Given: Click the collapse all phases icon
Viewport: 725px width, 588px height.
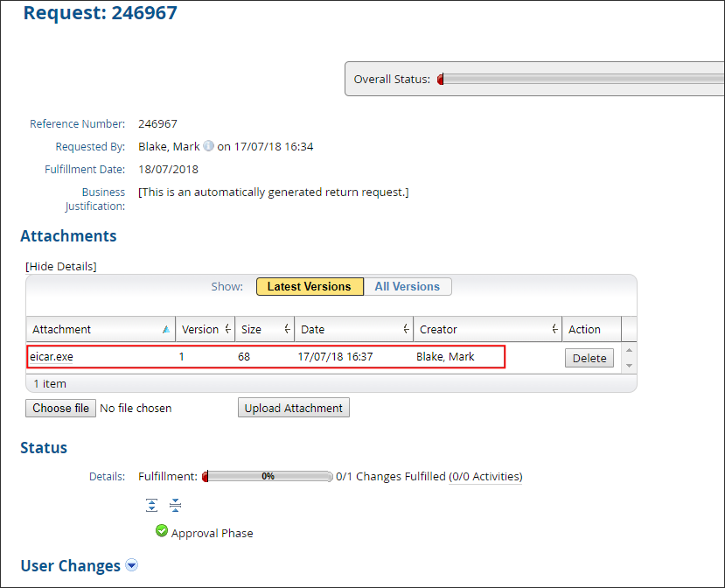Looking at the screenshot, I should pos(174,505).
